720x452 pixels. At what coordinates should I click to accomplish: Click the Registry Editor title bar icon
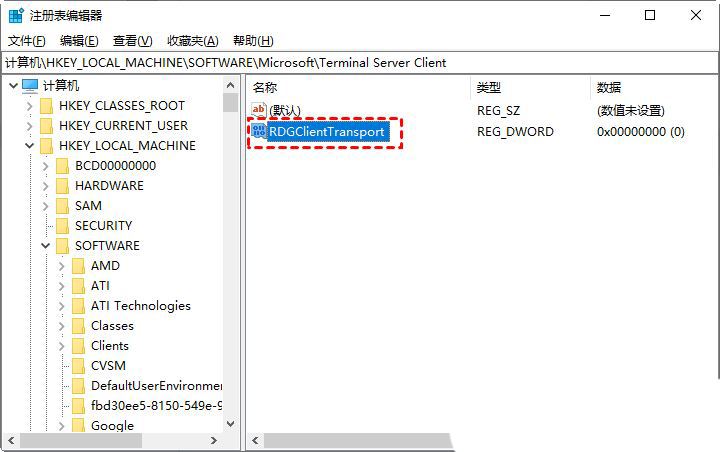click(x=16, y=16)
